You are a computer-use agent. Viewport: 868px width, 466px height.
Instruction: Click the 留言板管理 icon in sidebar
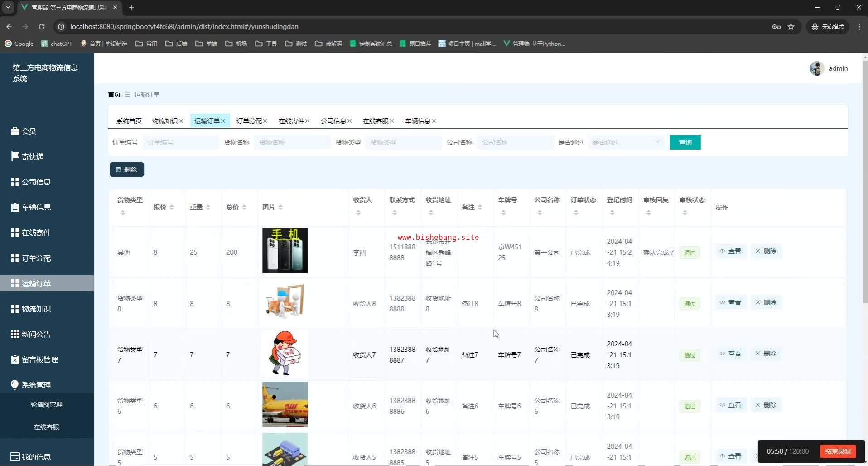(x=15, y=359)
